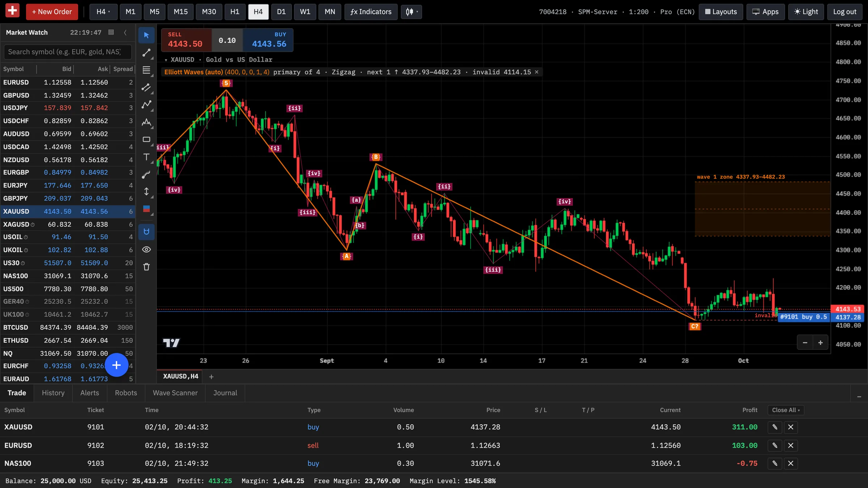Screen dimensions: 868x488
Task: Select the horizontal lines Fibonacci tool
Action: point(146,70)
